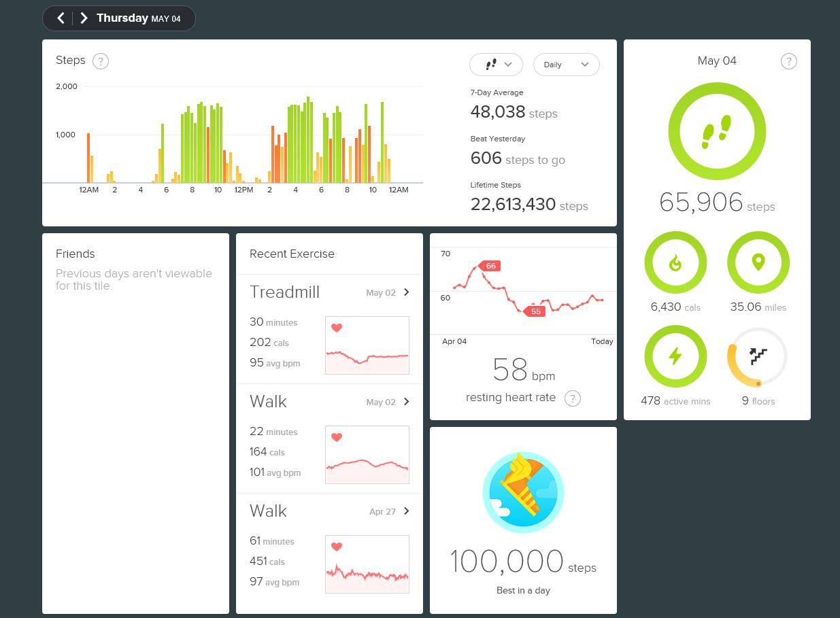Screen dimensions: 840x618
Task: Open the active minutes lightning ring
Action: tap(675, 356)
